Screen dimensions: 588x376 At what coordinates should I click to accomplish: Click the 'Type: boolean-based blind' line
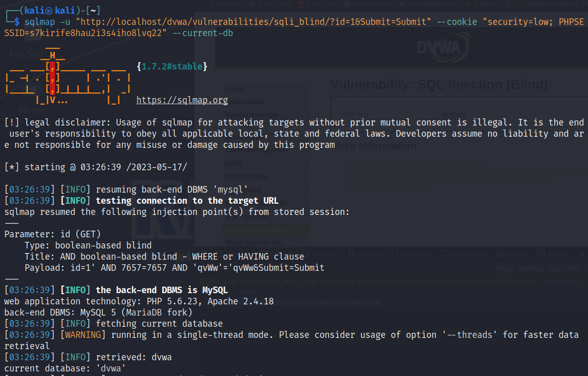point(88,245)
